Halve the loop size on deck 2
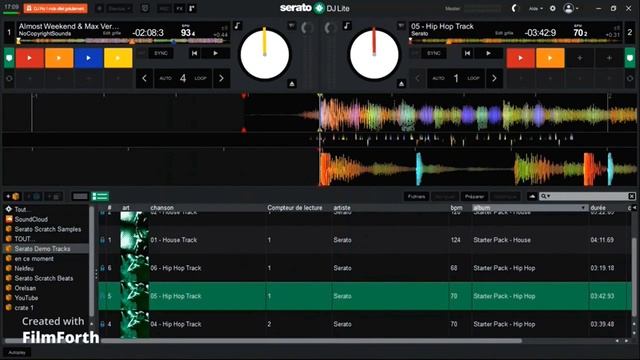The image size is (640, 360). [x=418, y=78]
